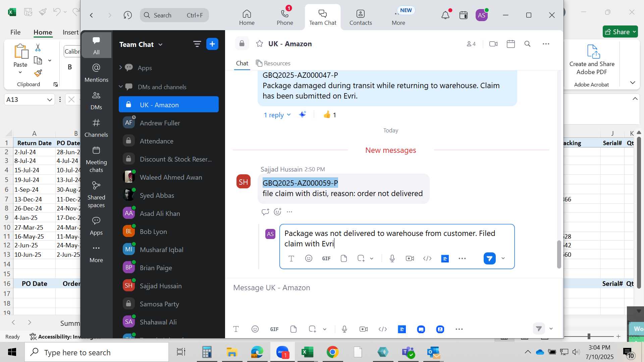Show hidden system tray icons
The width and height of the screenshot is (644, 362).
pyautogui.click(x=528, y=352)
